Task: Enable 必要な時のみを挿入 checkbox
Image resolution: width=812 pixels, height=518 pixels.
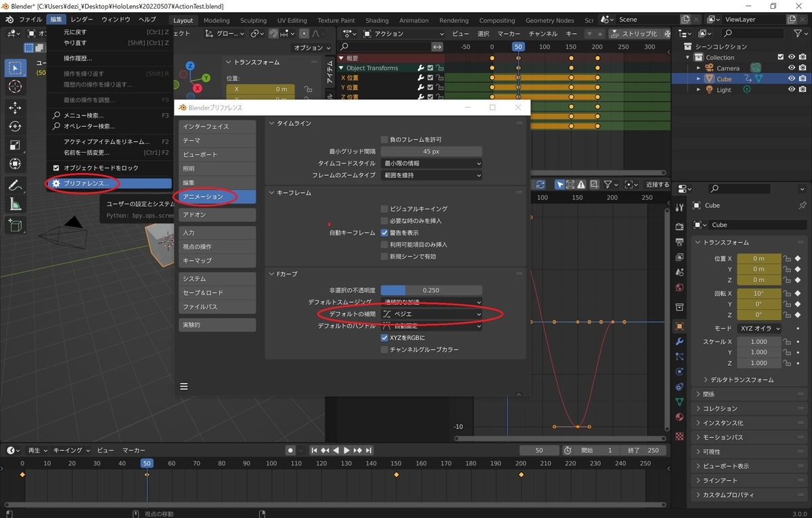Action: click(384, 220)
